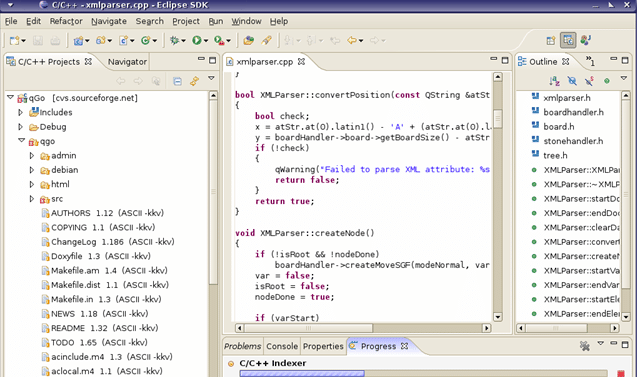Image resolution: width=637 pixels, height=377 pixels.
Task: Switch to the Java perspective icon
Action: click(x=585, y=40)
